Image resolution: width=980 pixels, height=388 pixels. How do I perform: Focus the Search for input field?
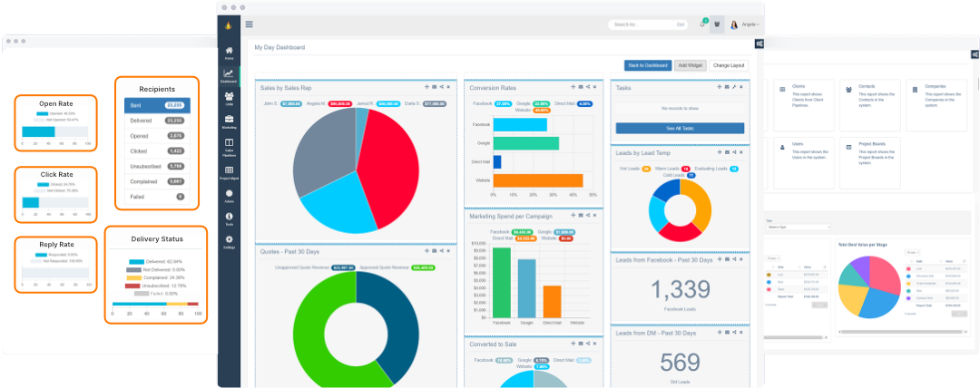pyautogui.click(x=642, y=24)
